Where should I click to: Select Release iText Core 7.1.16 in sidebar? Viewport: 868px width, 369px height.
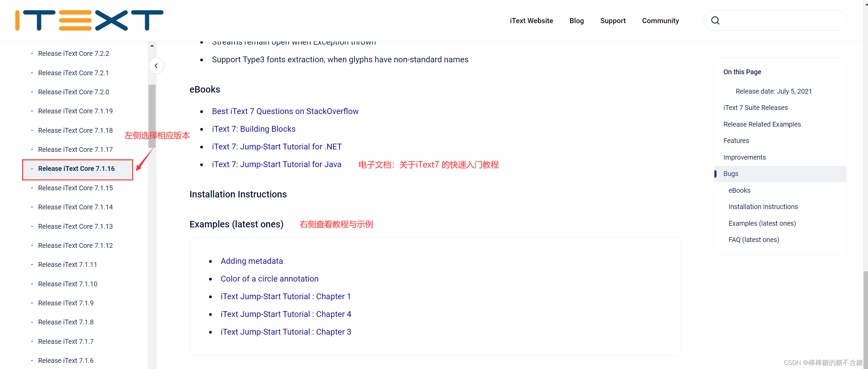76,169
